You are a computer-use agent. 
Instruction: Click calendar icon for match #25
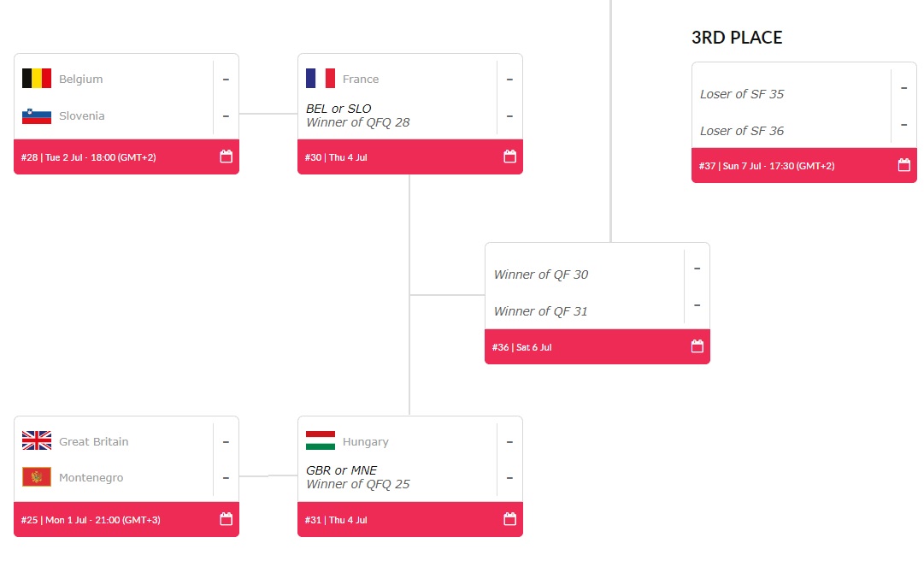[x=227, y=518]
